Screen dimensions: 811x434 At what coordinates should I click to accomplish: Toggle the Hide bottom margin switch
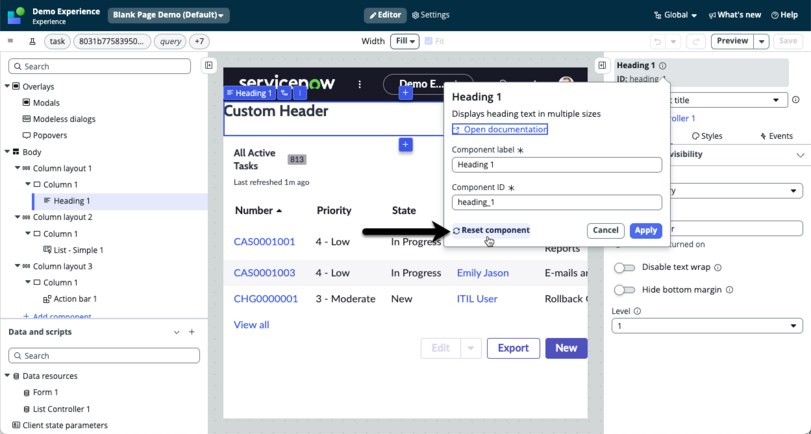(624, 290)
